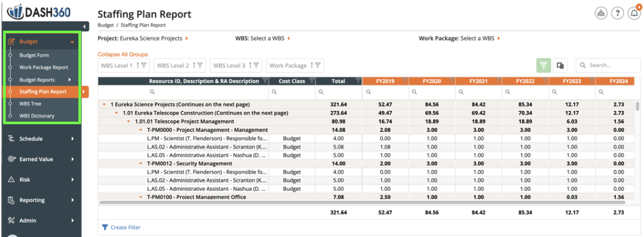Click the Resource ID column filter box
Image resolution: width=644 pixels, height=237 pixels.
pyautogui.click(x=183, y=92)
